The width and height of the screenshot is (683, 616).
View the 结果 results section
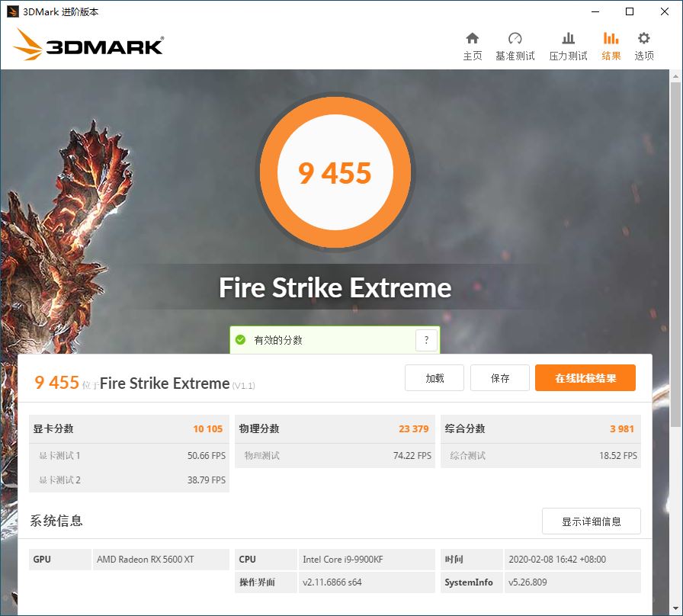tap(610, 44)
